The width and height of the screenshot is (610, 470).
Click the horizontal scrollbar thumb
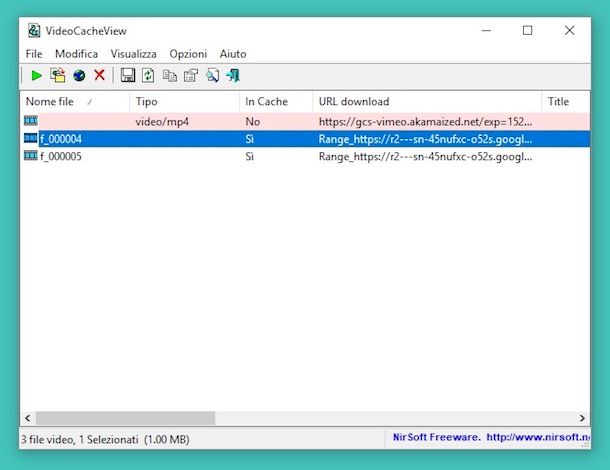[125, 418]
